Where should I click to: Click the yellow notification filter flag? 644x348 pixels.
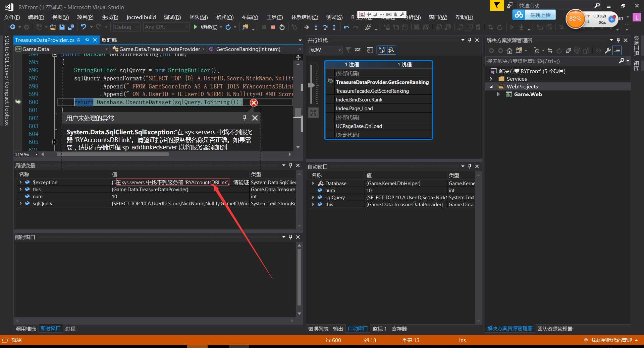497,5
